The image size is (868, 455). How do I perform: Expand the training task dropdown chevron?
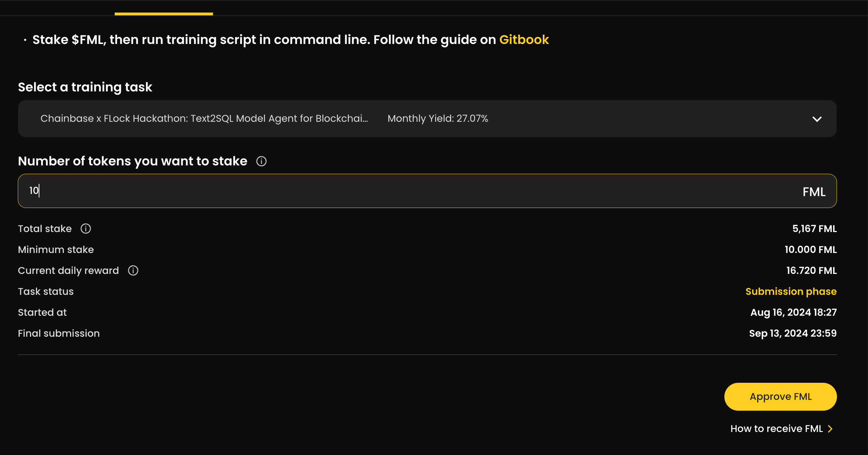817,119
